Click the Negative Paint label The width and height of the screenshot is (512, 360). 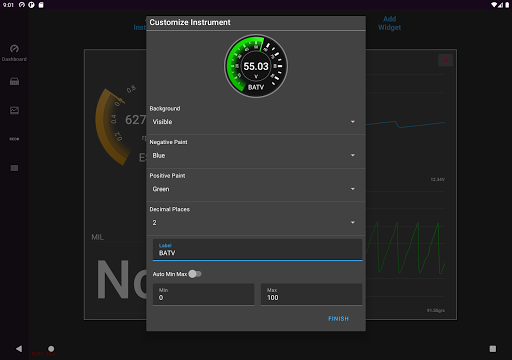click(x=168, y=142)
